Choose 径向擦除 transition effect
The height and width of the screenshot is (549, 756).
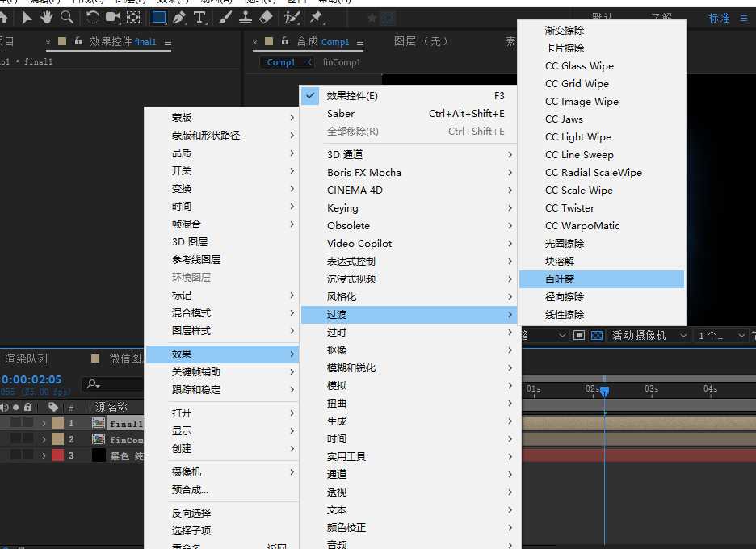click(602, 297)
